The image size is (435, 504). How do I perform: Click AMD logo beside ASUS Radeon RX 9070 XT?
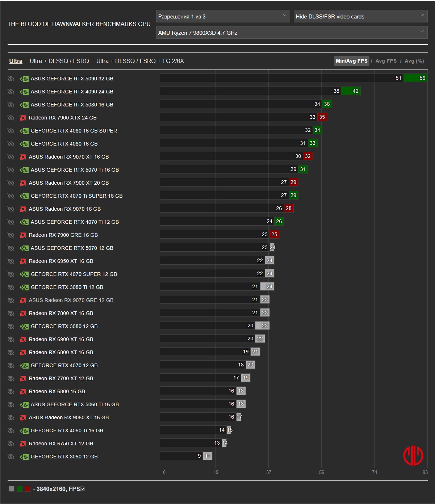tap(23, 157)
